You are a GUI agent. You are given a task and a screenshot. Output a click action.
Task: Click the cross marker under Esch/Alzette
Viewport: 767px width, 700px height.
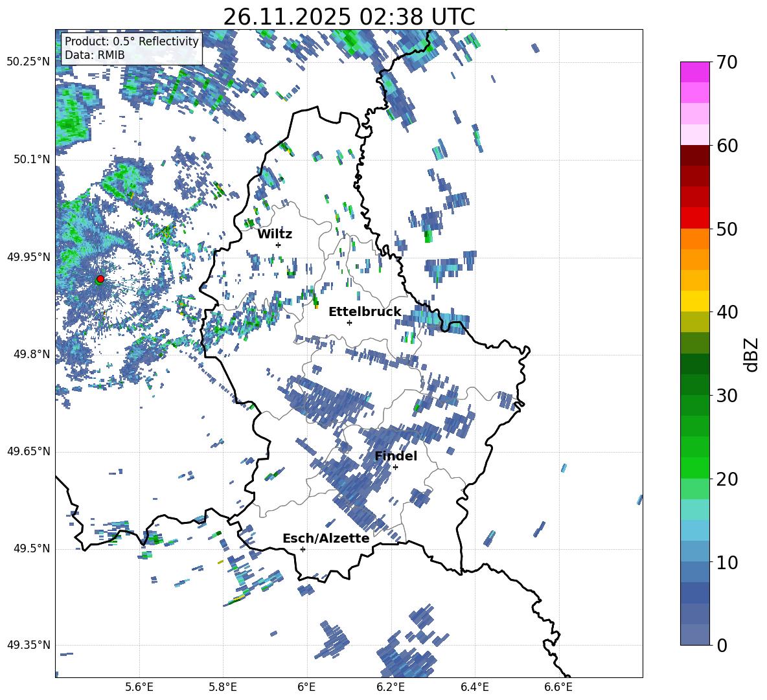tap(303, 549)
